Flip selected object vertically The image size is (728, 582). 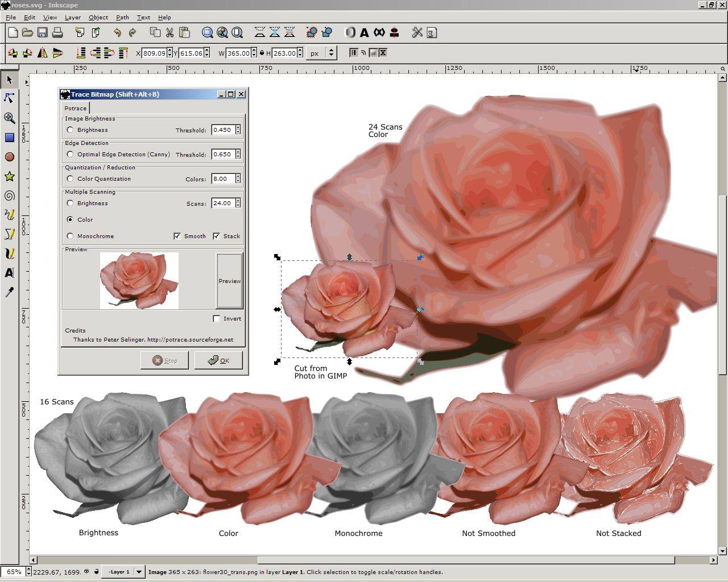click(x=57, y=53)
